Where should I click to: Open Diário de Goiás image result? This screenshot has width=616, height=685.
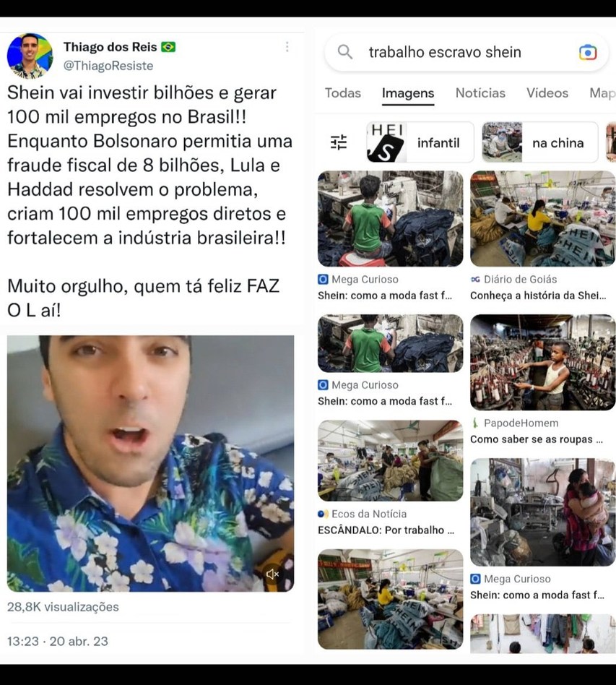pos(542,218)
